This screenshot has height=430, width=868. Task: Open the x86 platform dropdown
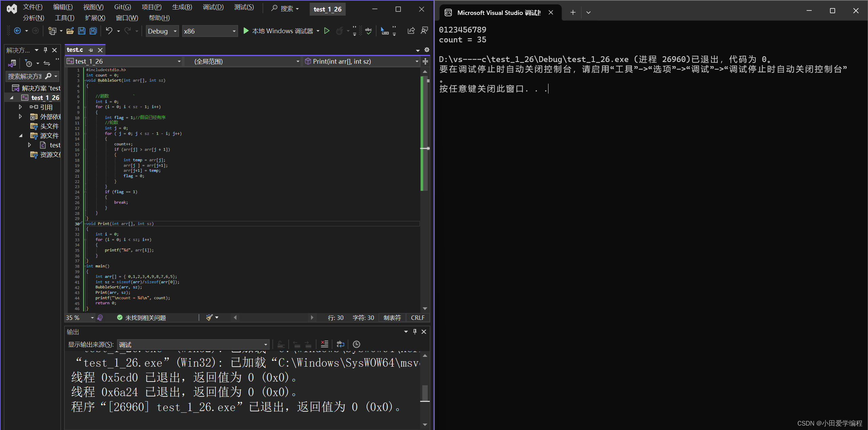(x=234, y=31)
